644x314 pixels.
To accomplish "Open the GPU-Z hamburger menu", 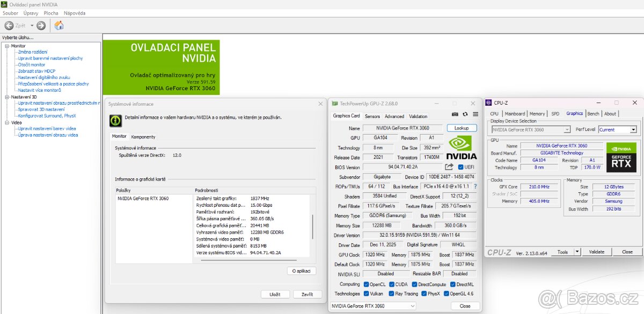I will pos(475,114).
